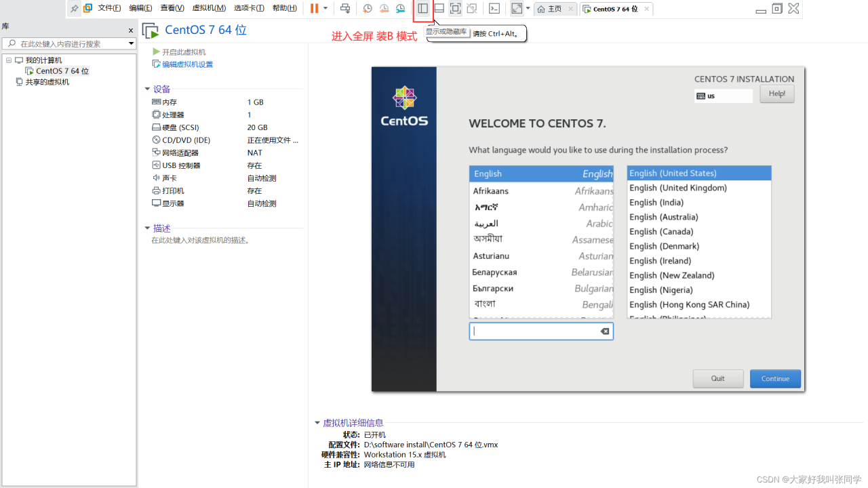Select the 硬盘 (SCSI) device row
This screenshot has height=488, width=868.
coord(225,127)
